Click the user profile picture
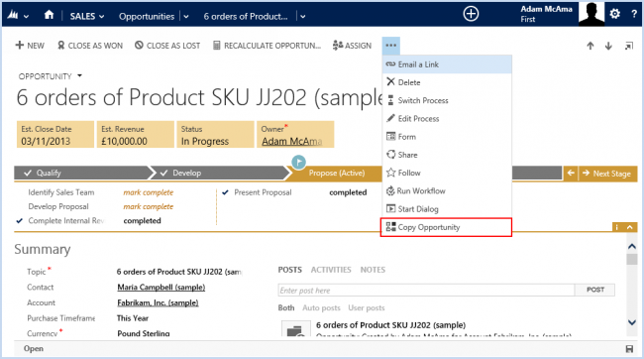Image resolution: width=644 pixels, height=359 pixels. pos(591,14)
